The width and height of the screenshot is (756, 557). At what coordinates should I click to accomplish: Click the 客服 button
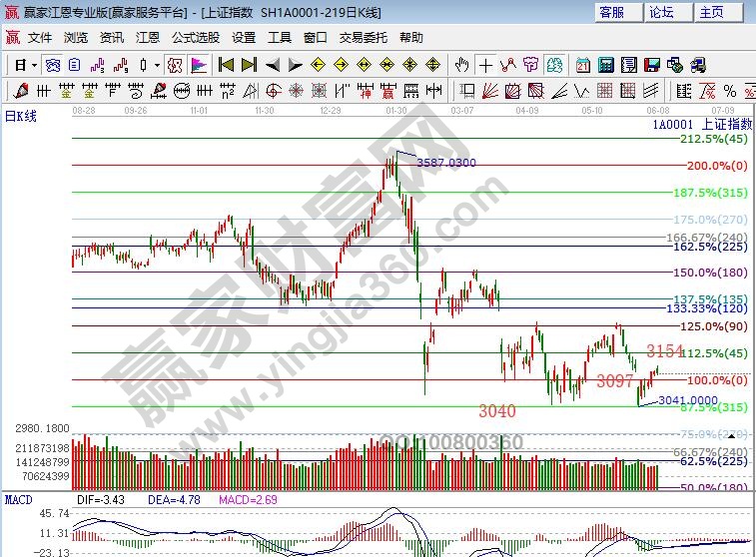(x=611, y=12)
